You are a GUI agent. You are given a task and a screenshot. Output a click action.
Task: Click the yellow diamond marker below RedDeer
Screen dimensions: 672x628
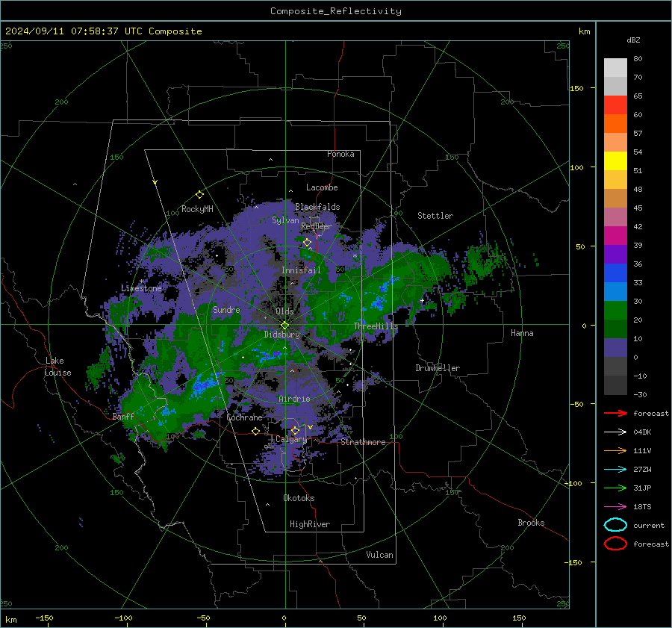pos(307,243)
